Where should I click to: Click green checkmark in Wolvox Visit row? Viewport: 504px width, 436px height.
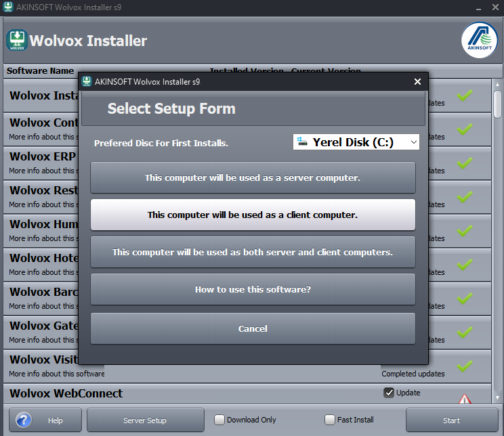click(465, 366)
